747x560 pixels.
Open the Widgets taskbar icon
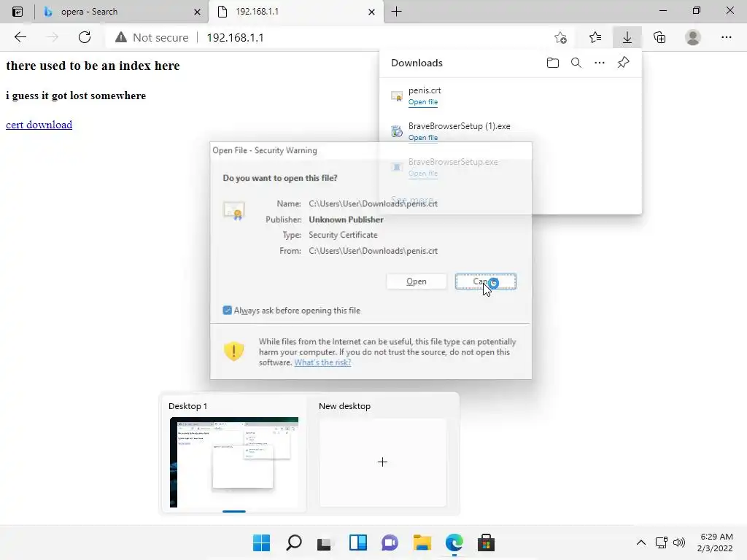357,542
